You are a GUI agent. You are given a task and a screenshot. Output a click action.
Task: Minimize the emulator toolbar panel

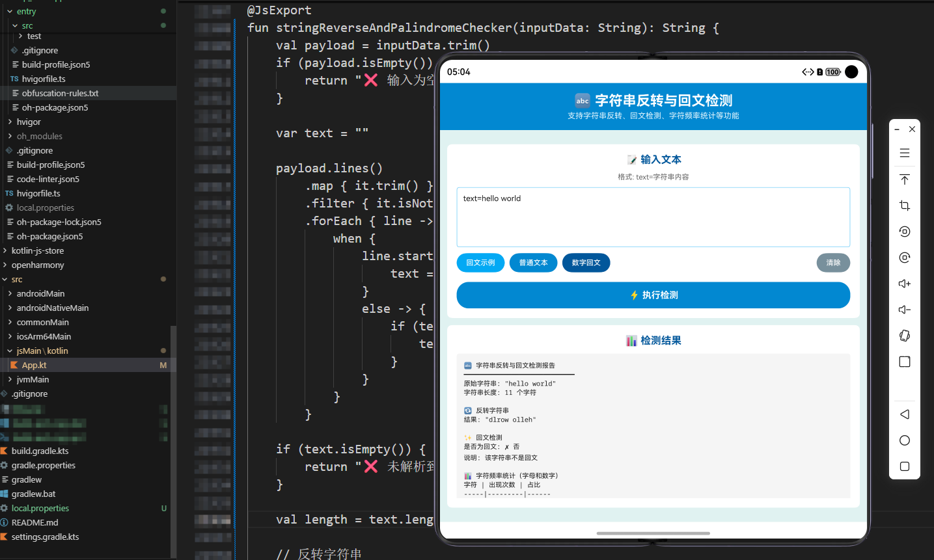tap(897, 129)
